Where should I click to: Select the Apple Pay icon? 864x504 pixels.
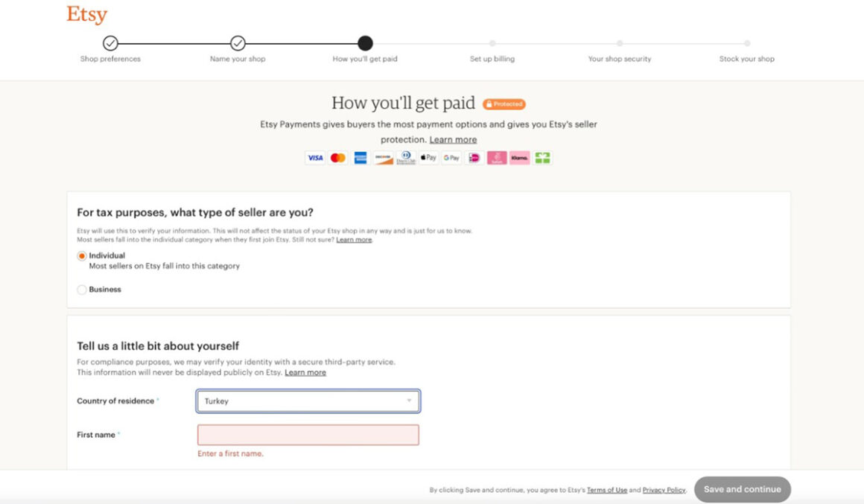pos(428,157)
